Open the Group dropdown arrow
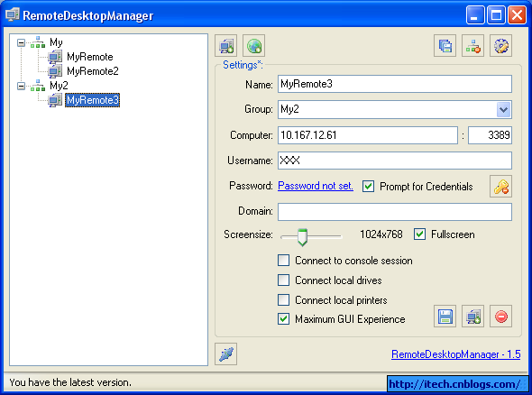 click(503, 110)
